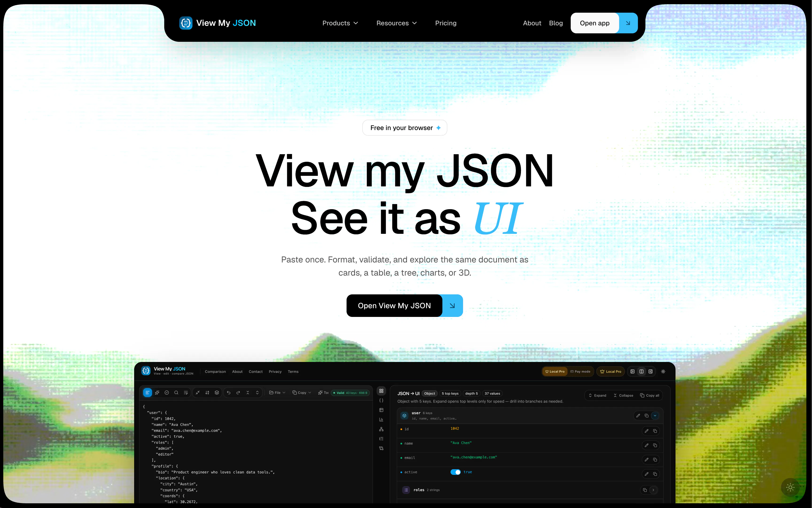This screenshot has width=812, height=508.
Task: Collapse the user card chevron
Action: pyautogui.click(x=655, y=416)
